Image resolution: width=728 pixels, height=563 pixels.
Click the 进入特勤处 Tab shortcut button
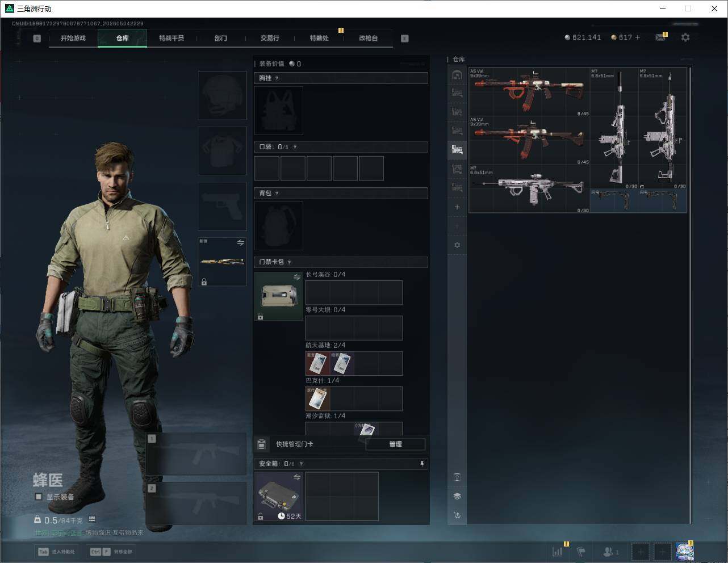coord(57,552)
